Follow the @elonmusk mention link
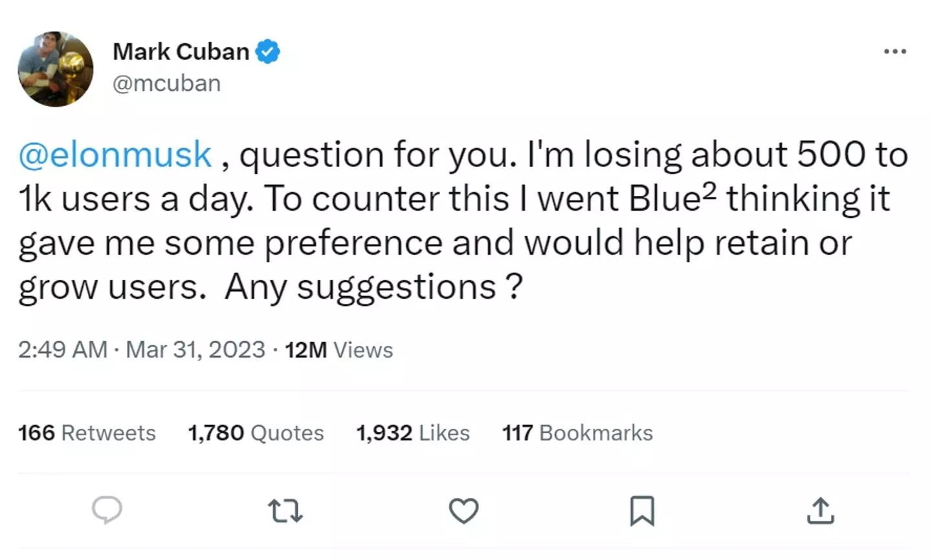 click(115, 155)
